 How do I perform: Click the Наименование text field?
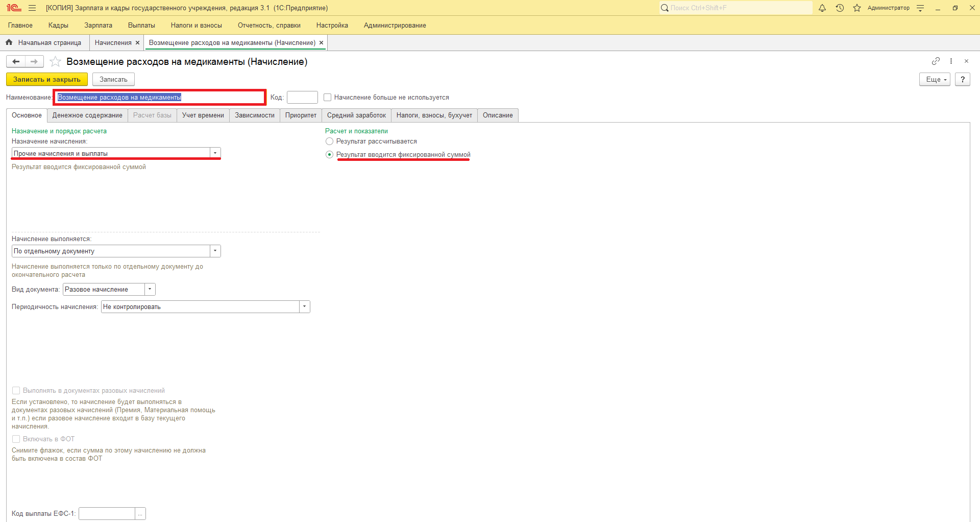click(160, 98)
